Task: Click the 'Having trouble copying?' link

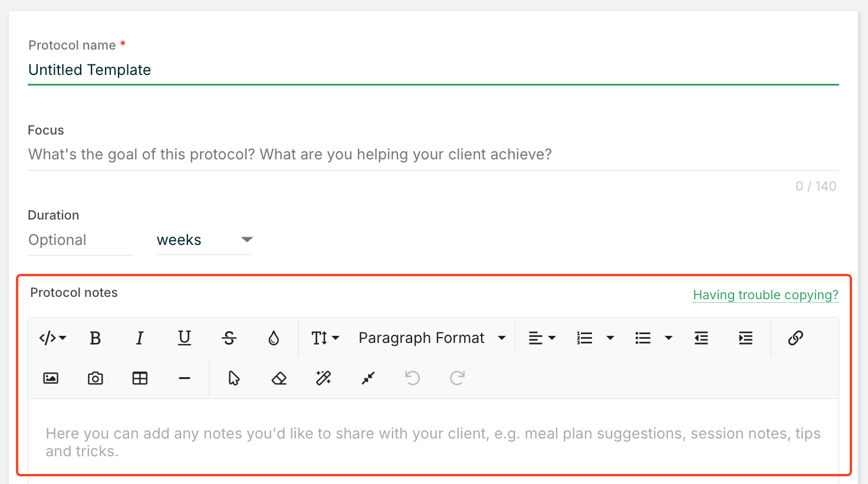Action: coord(765,295)
